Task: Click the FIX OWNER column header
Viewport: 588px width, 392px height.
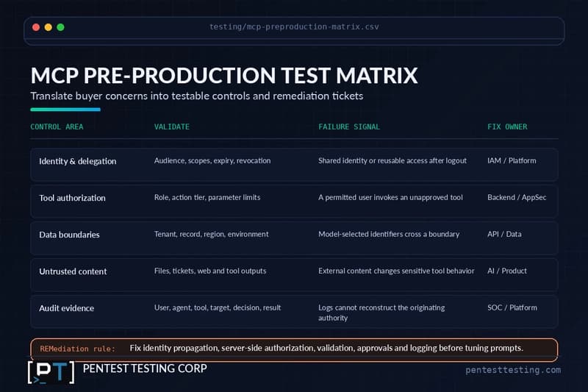Action: pyautogui.click(x=507, y=126)
